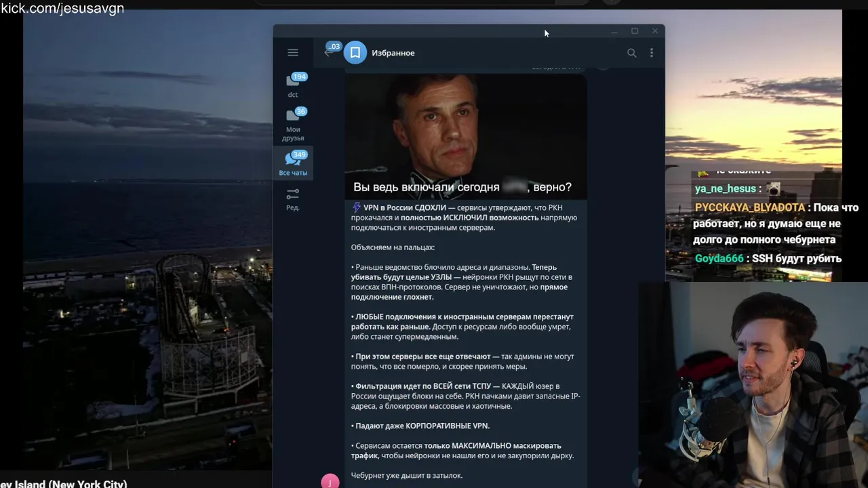The image size is (868, 488).
Task: Open the Telegram hamburger menu
Action: pyautogui.click(x=293, y=52)
